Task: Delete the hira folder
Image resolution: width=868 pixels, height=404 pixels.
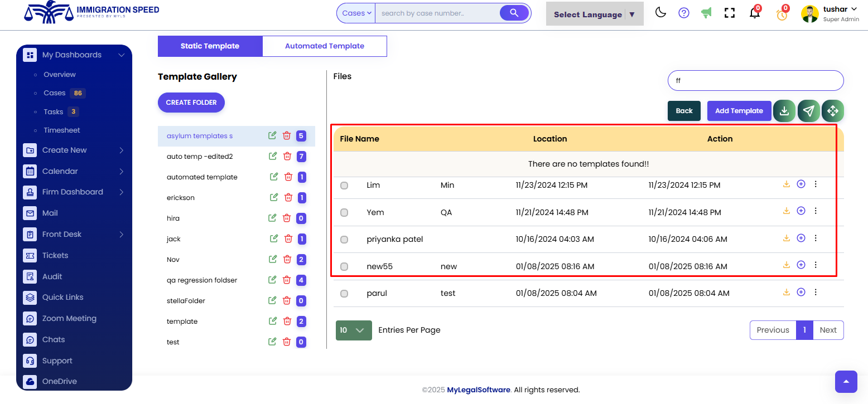Action: point(287,218)
